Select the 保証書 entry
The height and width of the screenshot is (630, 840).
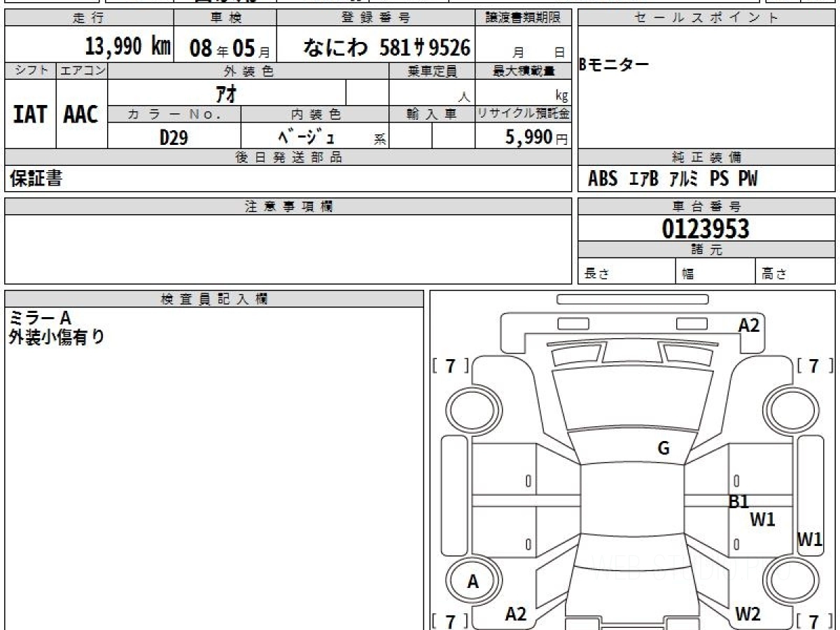coord(36,178)
